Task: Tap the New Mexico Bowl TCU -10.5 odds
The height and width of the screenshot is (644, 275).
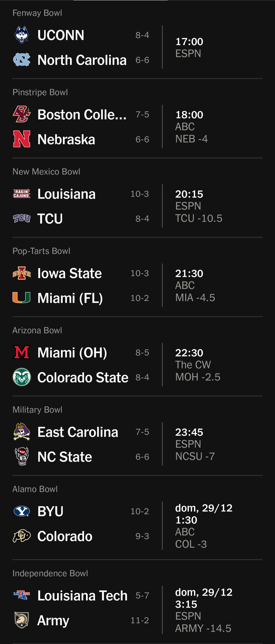Action: click(199, 218)
